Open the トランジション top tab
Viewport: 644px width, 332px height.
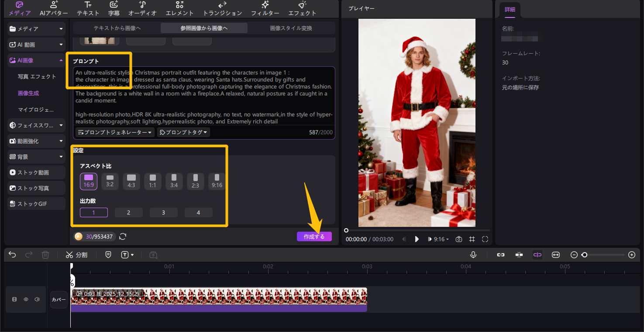click(x=222, y=9)
